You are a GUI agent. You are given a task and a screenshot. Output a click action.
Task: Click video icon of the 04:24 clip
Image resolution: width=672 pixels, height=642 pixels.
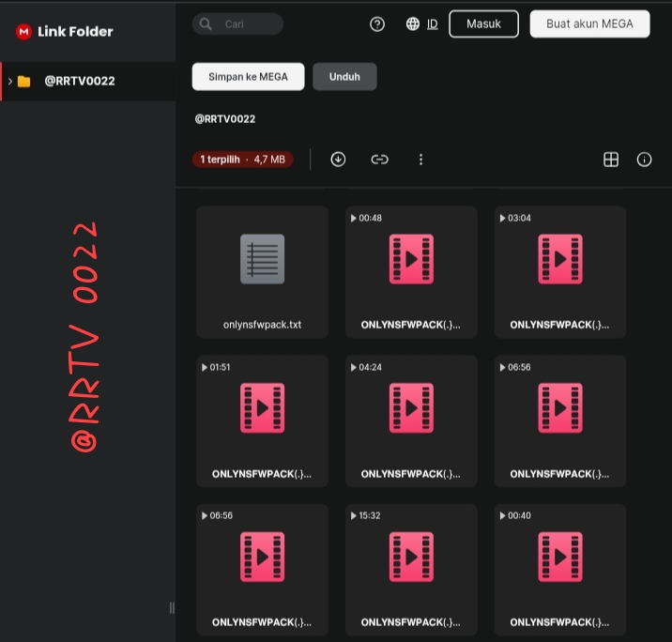tap(411, 408)
